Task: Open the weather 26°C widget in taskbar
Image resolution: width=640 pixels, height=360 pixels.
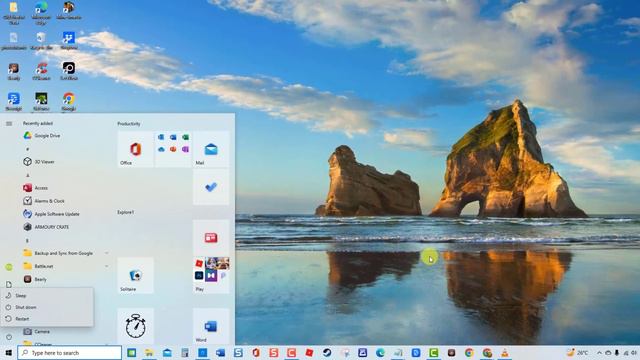Action: point(577,353)
